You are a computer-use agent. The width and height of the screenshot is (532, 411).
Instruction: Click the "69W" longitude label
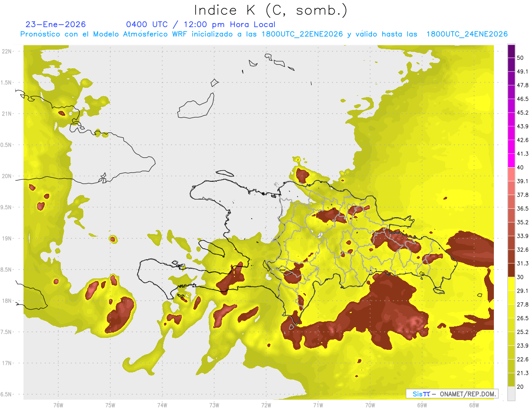tap(422, 405)
